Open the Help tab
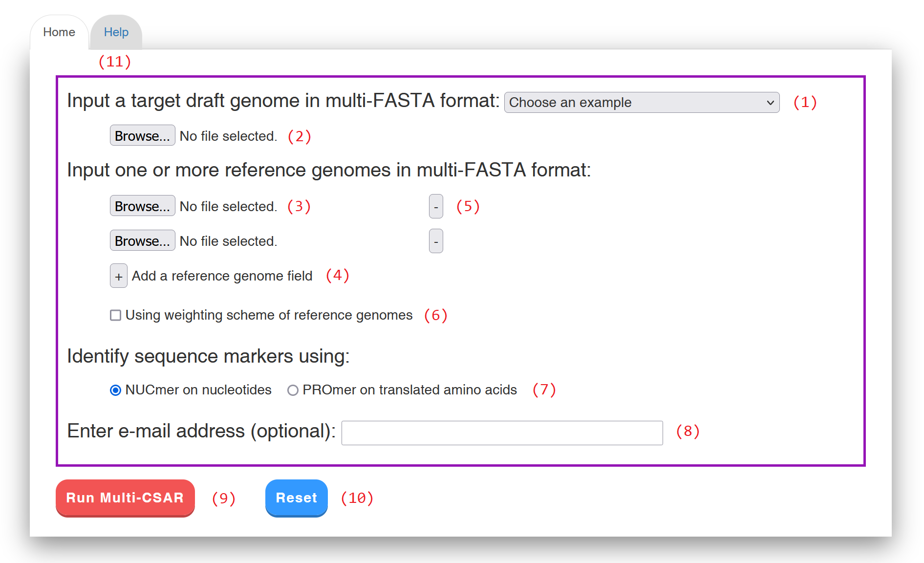Image resolution: width=924 pixels, height=563 pixels. pos(116,32)
